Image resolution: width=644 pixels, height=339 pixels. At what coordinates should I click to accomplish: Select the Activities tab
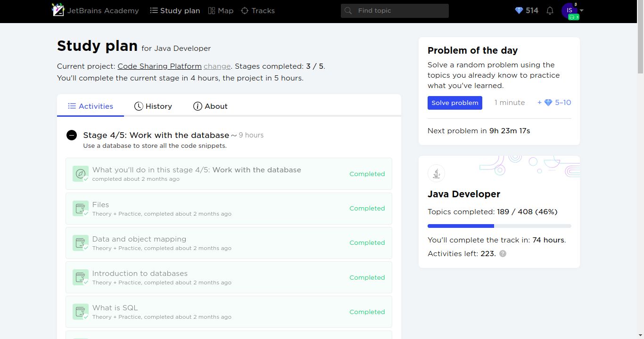tap(91, 106)
